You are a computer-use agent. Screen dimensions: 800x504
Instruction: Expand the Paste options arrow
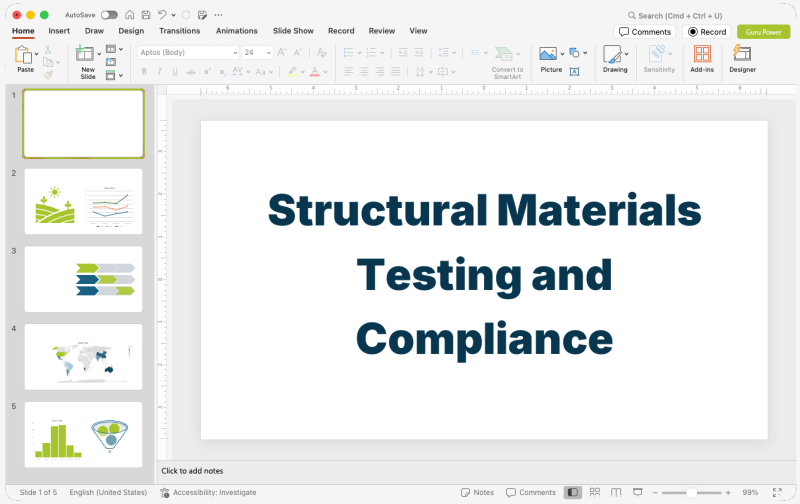tap(37, 54)
